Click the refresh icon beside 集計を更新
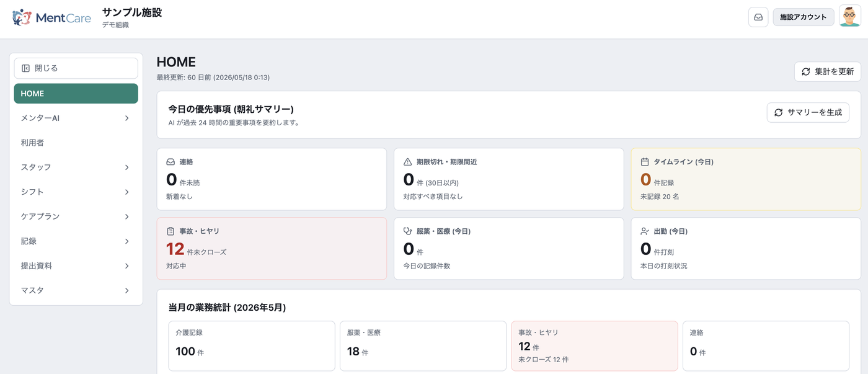Screen dimensions: 868x374 [x=806, y=72]
